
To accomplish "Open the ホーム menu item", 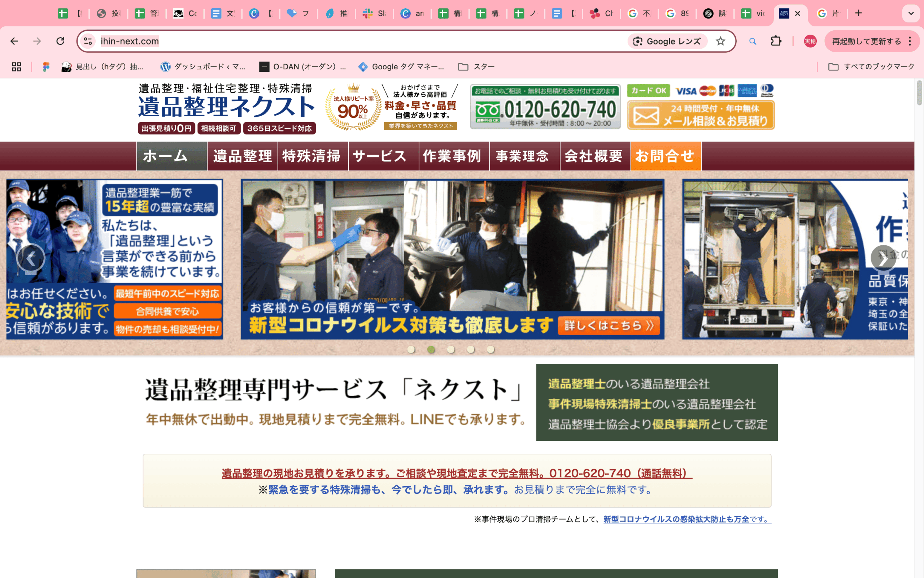I will (172, 156).
